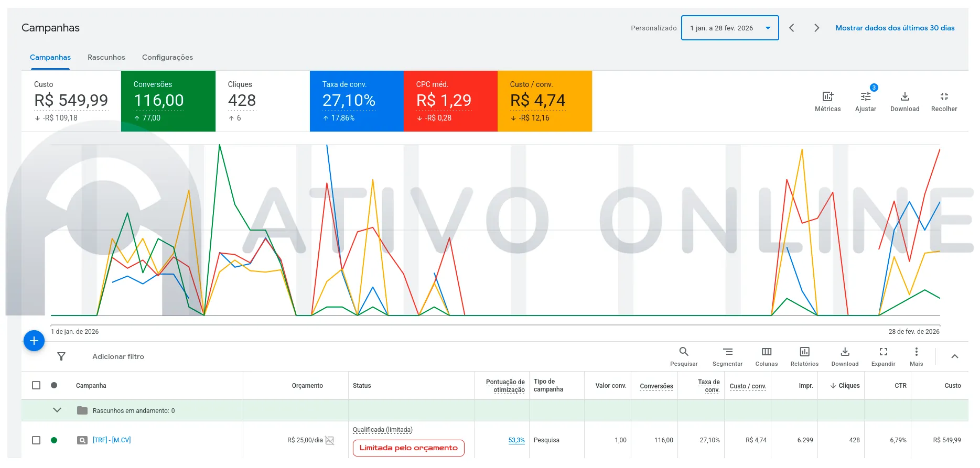Open the Mais three-dot menu

(916, 352)
